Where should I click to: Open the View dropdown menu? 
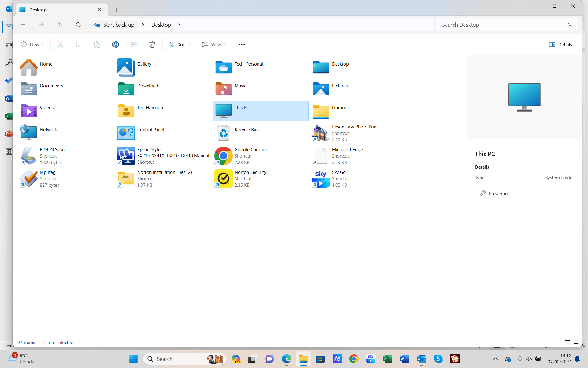click(x=214, y=44)
